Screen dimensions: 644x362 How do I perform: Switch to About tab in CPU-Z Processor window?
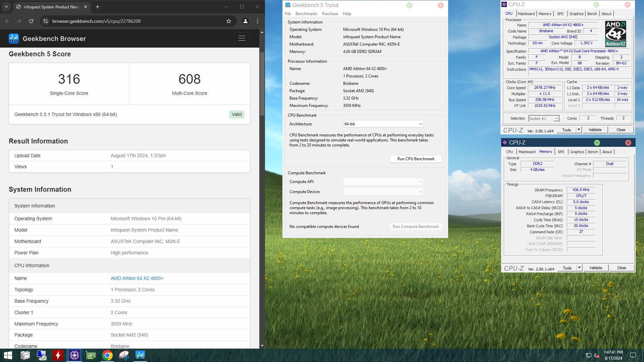click(606, 14)
